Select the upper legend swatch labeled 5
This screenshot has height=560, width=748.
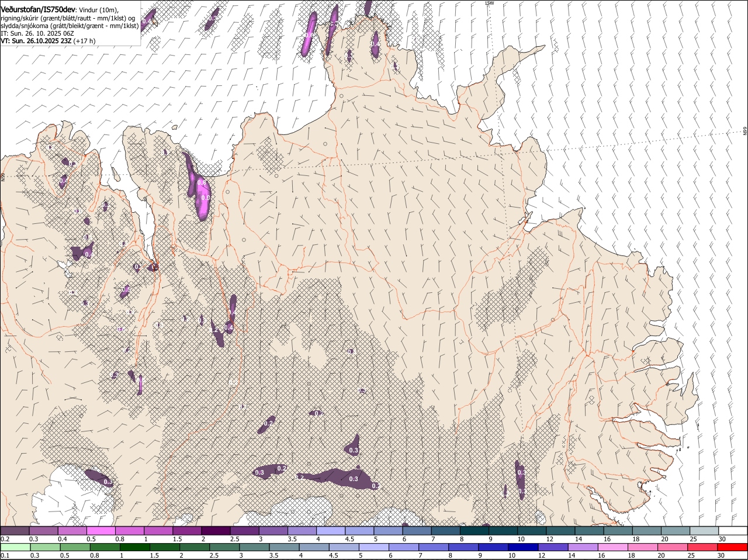[x=388, y=531]
